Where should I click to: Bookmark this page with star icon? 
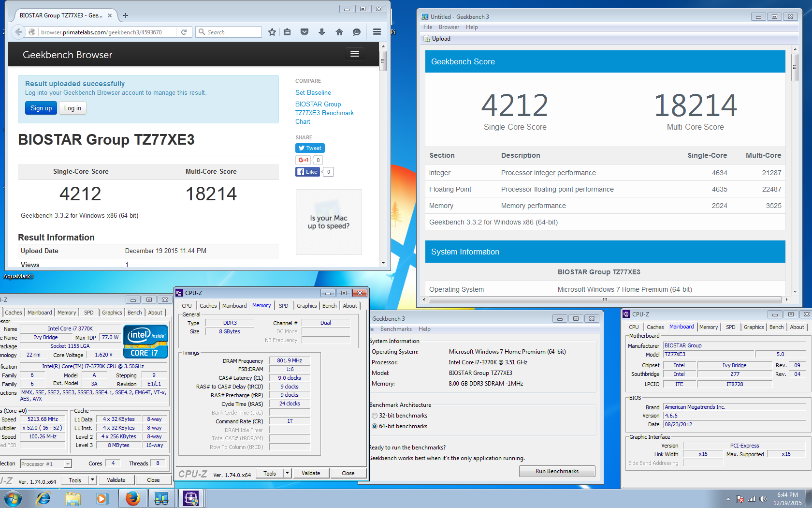point(272,32)
